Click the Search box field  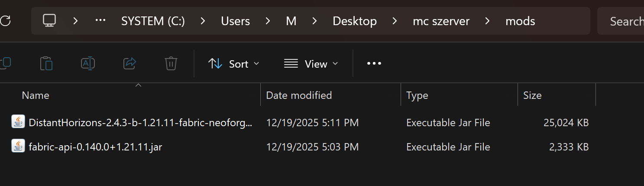click(624, 21)
